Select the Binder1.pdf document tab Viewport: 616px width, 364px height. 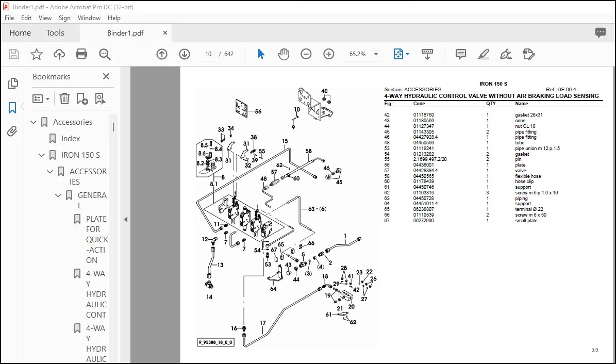pyautogui.click(x=125, y=33)
